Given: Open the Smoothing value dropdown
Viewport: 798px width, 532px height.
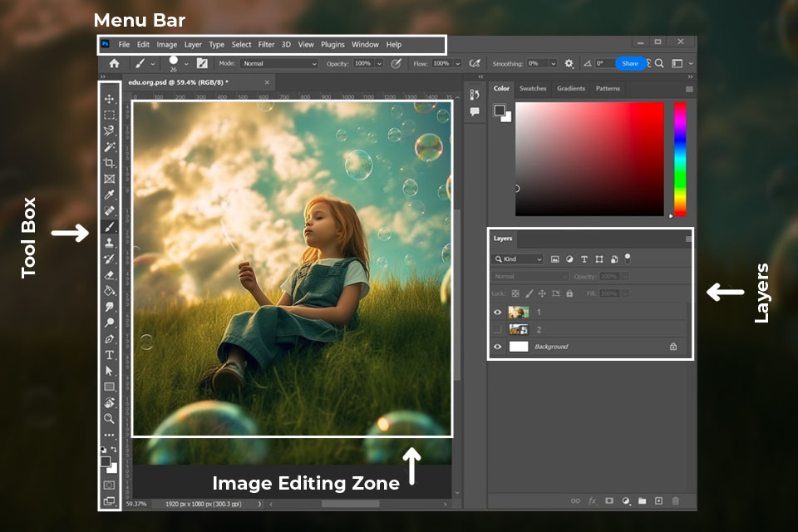Looking at the screenshot, I should click(x=554, y=64).
